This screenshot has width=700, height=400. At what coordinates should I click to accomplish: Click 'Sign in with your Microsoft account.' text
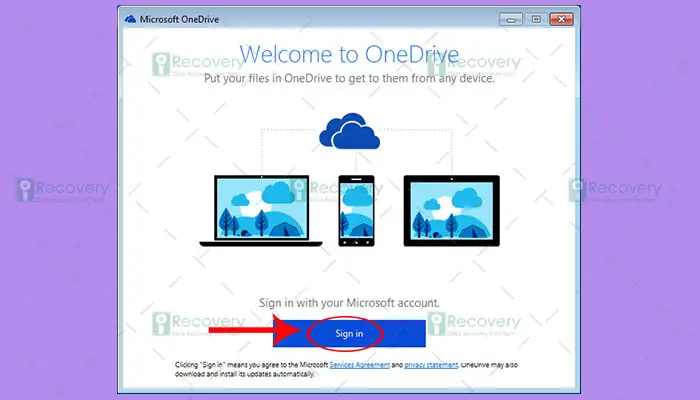pos(349,303)
